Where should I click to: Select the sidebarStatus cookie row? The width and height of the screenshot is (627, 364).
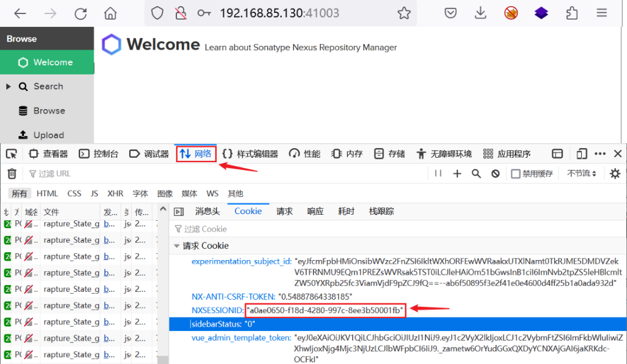398,324
